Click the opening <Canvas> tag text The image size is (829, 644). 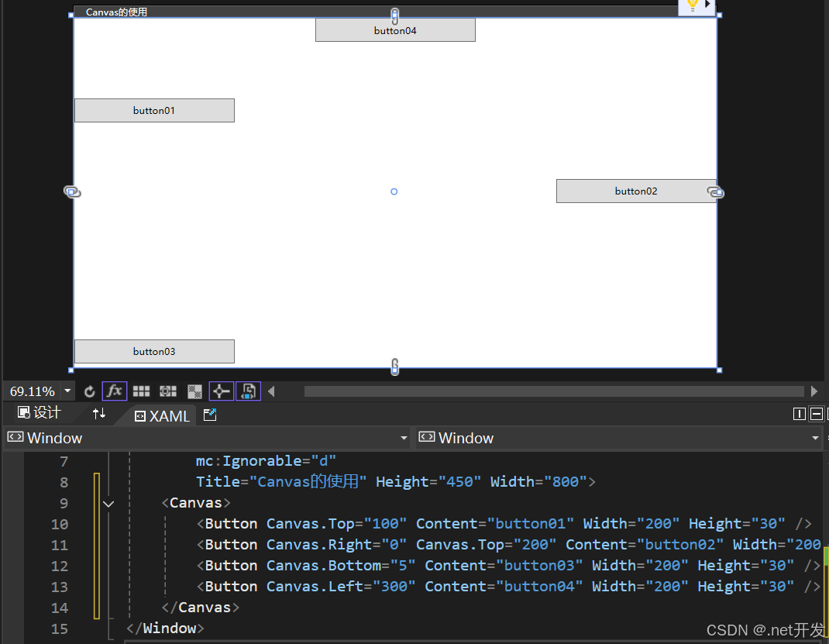[x=196, y=503]
